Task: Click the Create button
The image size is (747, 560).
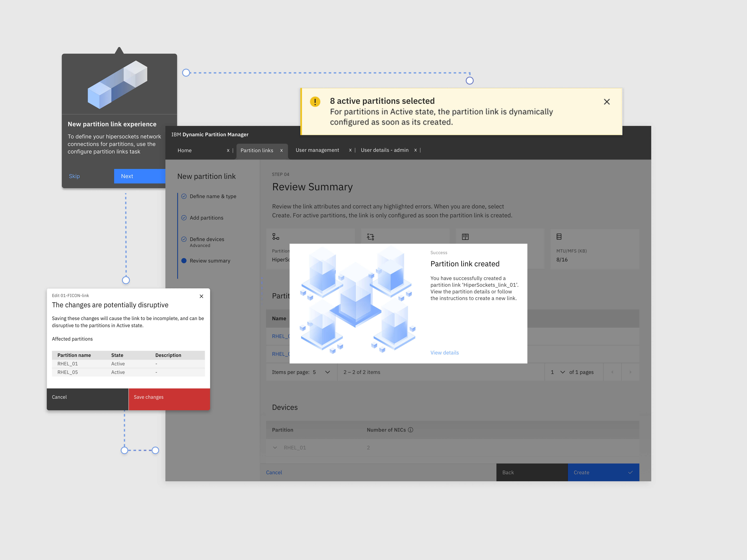Action: click(603, 472)
